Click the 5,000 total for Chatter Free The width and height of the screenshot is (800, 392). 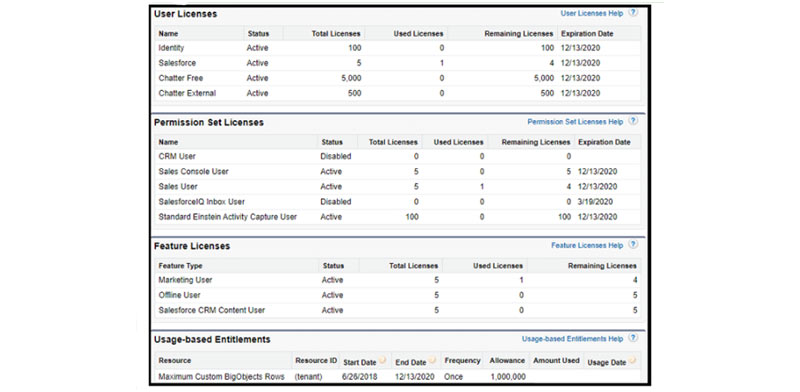[351, 78]
